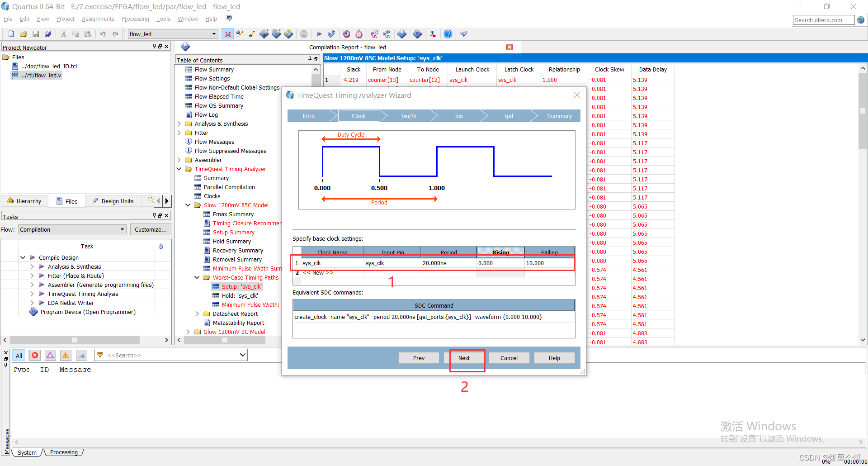
Task: Click the Slack column header
Action: [354, 69]
